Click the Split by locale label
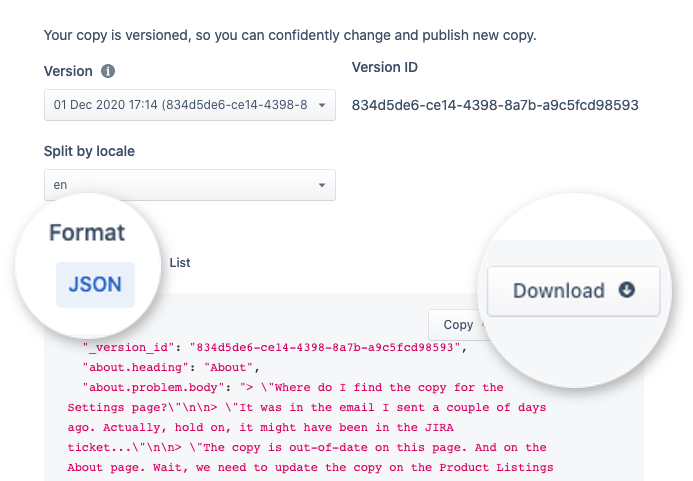The width and height of the screenshot is (693, 481). tap(89, 152)
